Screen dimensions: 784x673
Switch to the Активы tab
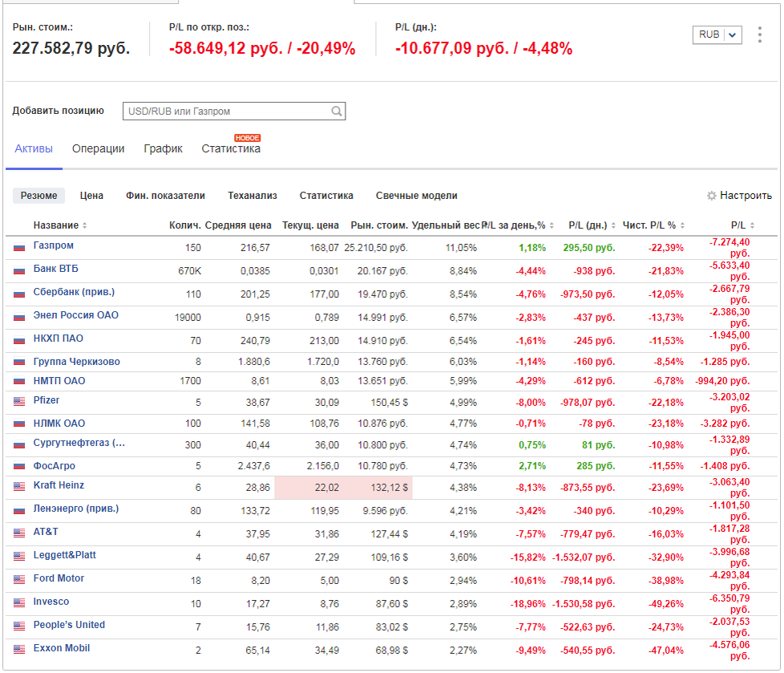pyautogui.click(x=34, y=148)
